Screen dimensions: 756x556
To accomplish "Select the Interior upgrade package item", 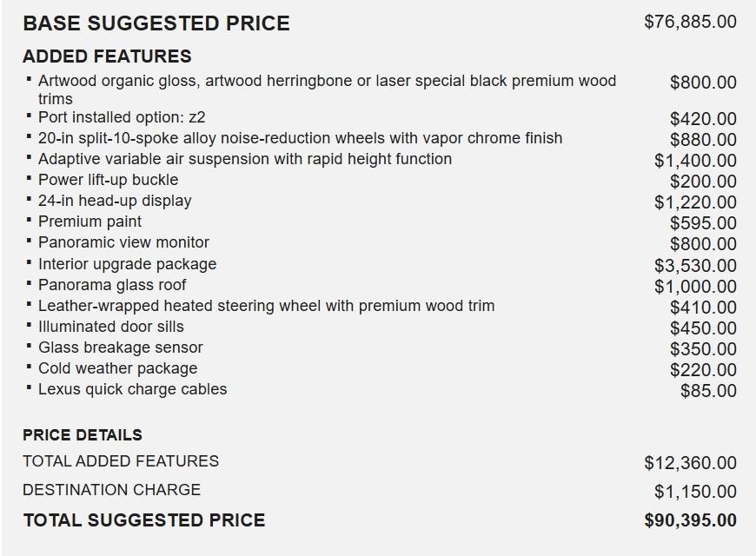I will coord(127,264).
